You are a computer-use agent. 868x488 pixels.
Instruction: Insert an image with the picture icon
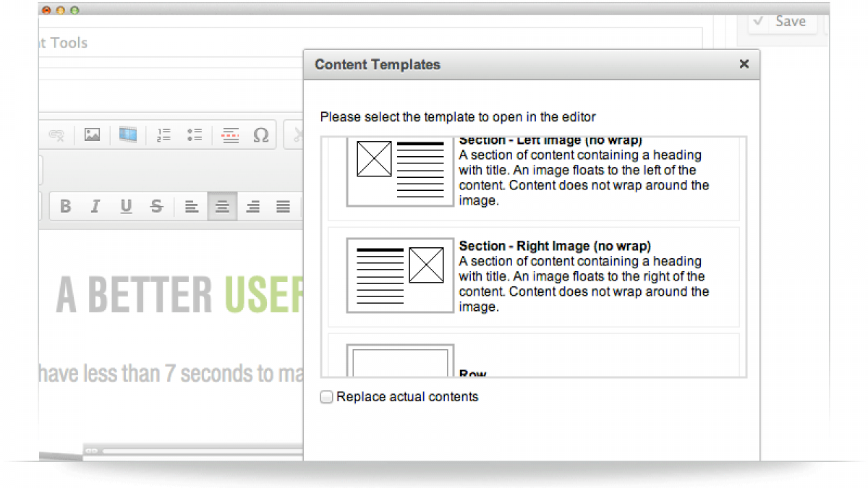92,134
